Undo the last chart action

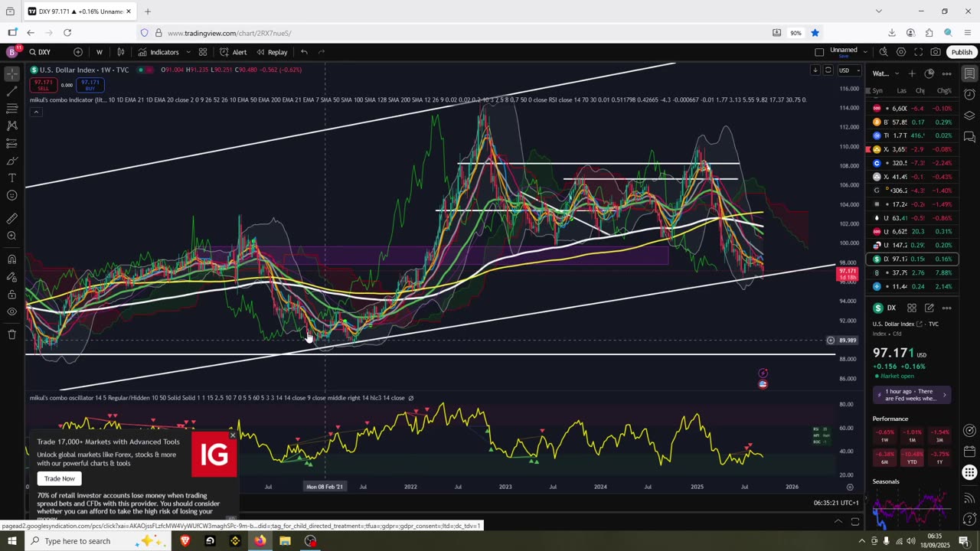point(304,52)
